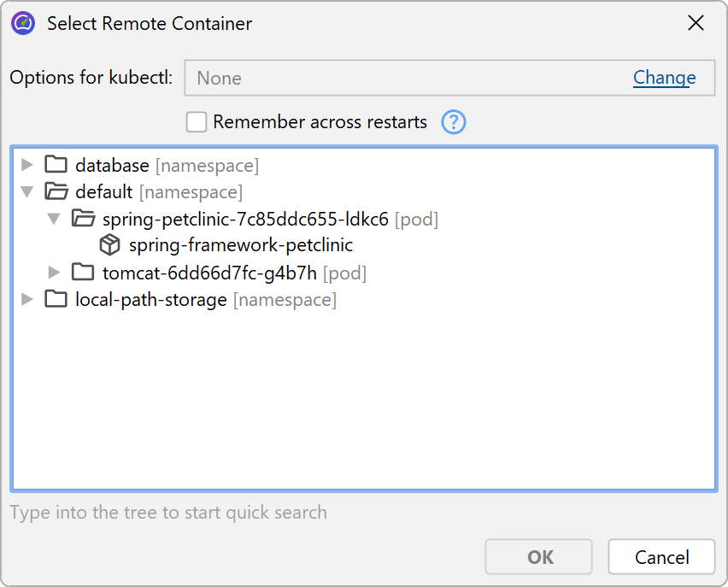Expand the database namespace node

27,165
